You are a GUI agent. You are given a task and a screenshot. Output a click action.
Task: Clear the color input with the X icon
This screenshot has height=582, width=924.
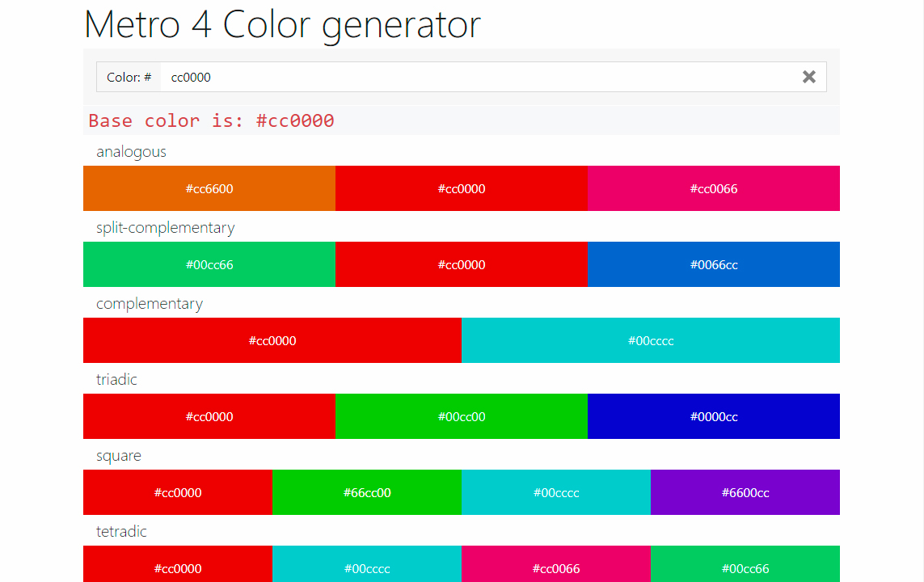coord(808,77)
